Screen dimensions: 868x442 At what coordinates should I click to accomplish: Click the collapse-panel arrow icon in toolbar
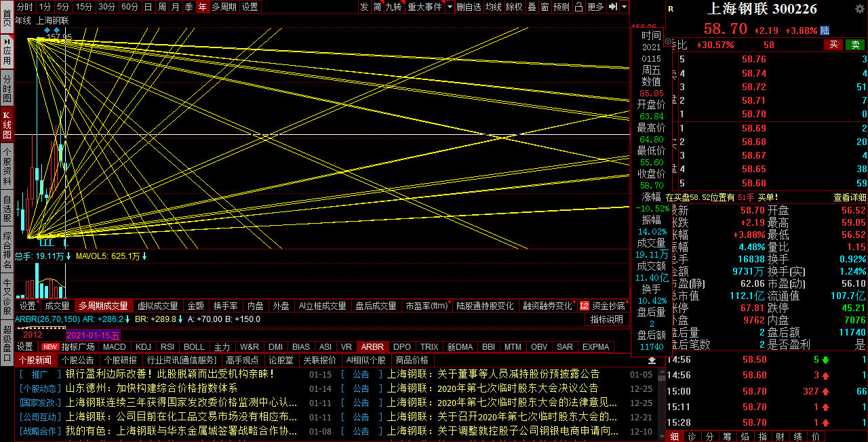pos(612,7)
